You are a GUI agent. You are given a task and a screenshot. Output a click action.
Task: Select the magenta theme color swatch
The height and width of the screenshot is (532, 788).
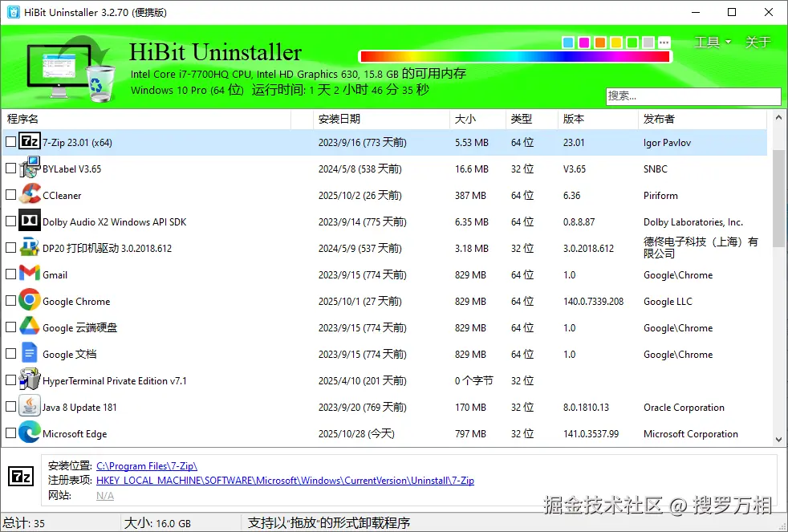(584, 43)
